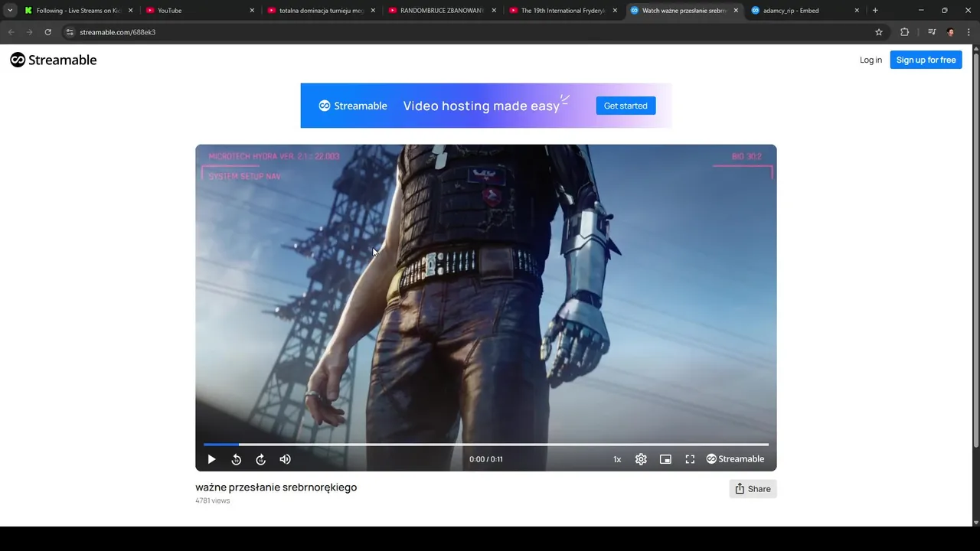Click Get started in the banner

point(626,106)
